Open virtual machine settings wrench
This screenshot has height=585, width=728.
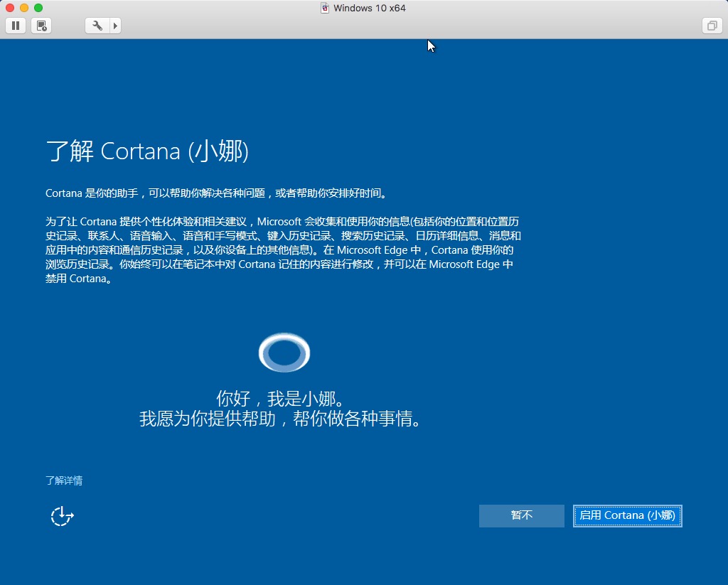point(97,26)
